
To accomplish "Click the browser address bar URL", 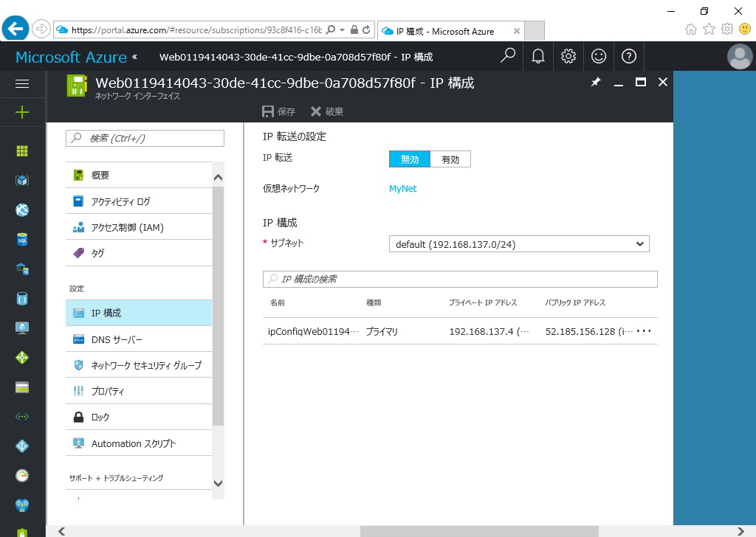I will 196,30.
